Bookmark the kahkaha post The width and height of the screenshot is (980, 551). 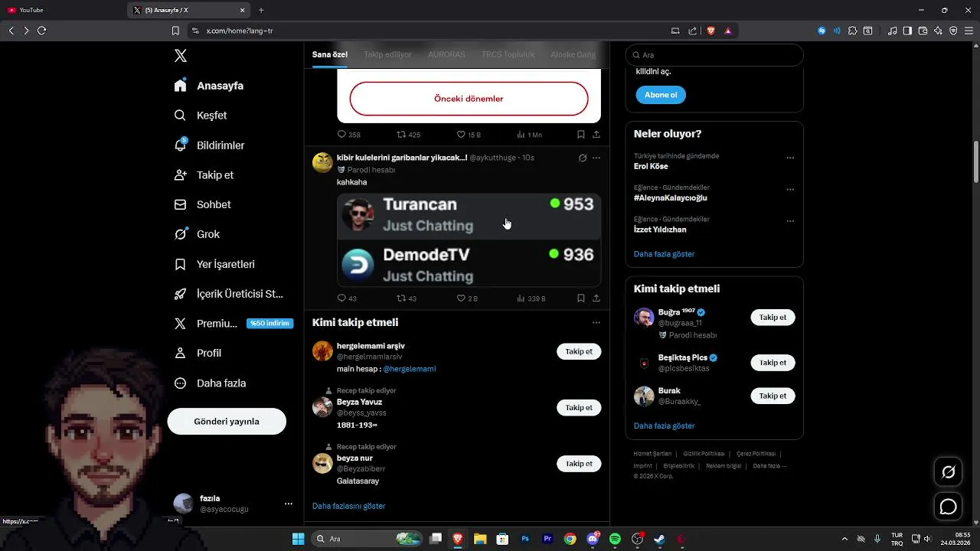pyautogui.click(x=581, y=298)
